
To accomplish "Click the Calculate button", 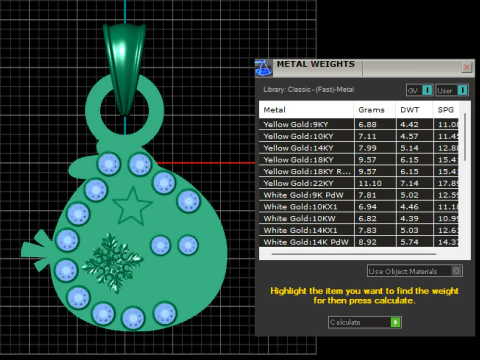I will [365, 322].
